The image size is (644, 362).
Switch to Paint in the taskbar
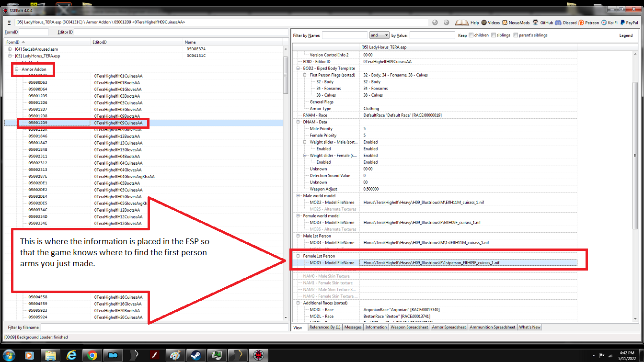coord(175,355)
